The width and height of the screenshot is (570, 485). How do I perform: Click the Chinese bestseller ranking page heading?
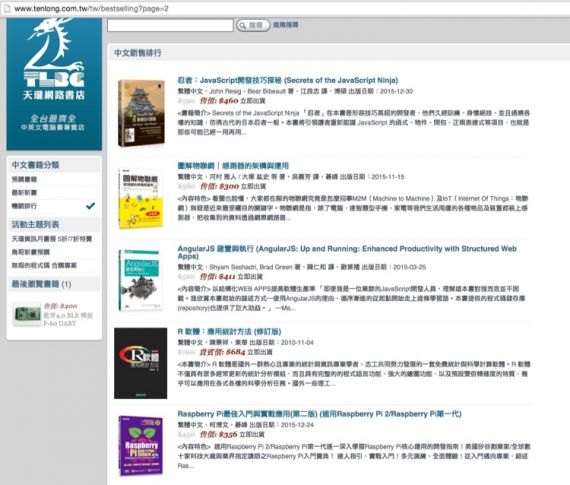tap(138, 53)
